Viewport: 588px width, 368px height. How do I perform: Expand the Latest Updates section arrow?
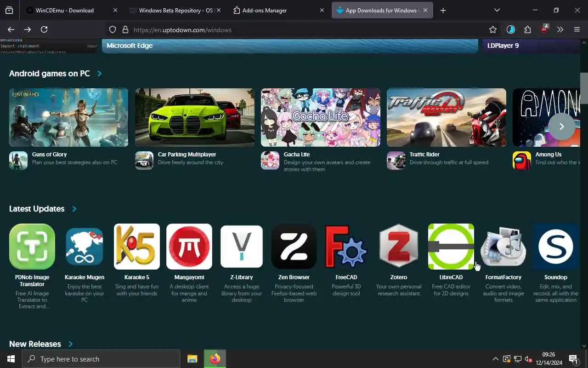74,209
